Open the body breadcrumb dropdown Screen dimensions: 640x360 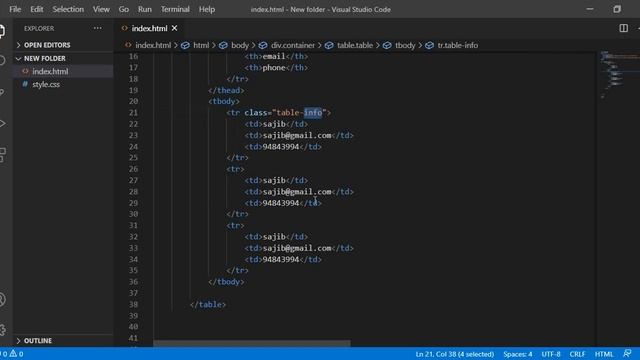(240, 45)
